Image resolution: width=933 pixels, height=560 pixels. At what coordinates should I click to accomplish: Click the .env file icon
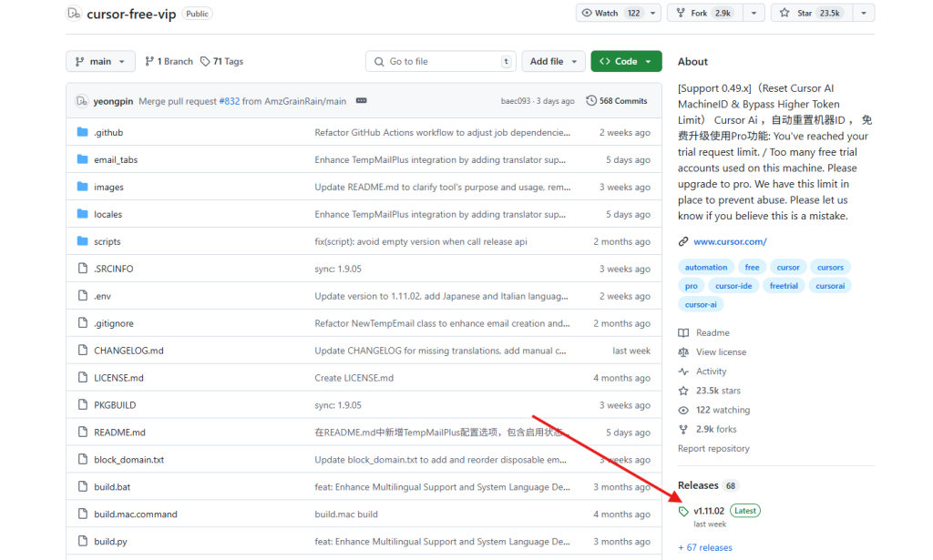(x=83, y=296)
